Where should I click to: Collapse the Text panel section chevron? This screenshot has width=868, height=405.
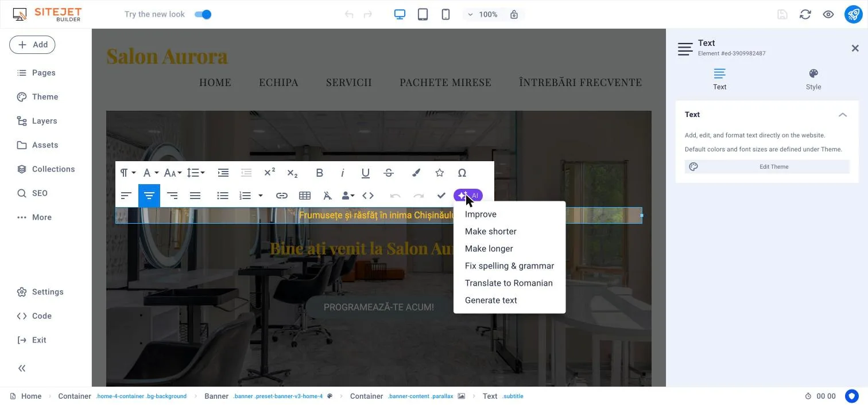(843, 115)
